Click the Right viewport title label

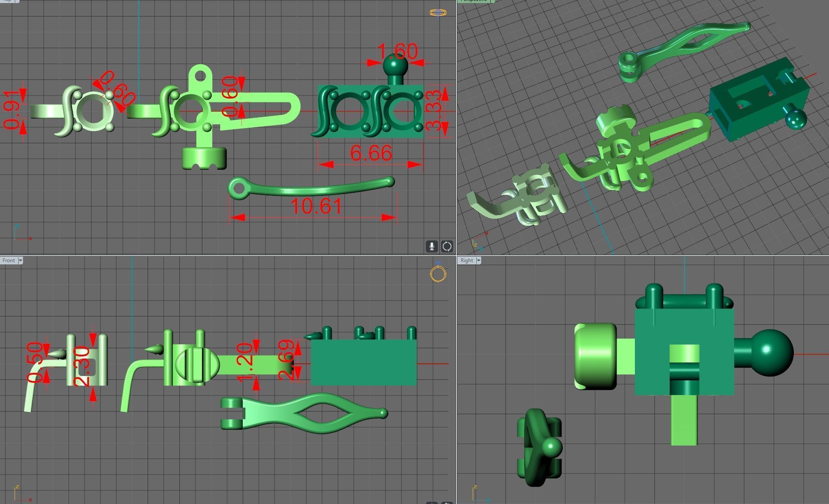tap(467, 260)
